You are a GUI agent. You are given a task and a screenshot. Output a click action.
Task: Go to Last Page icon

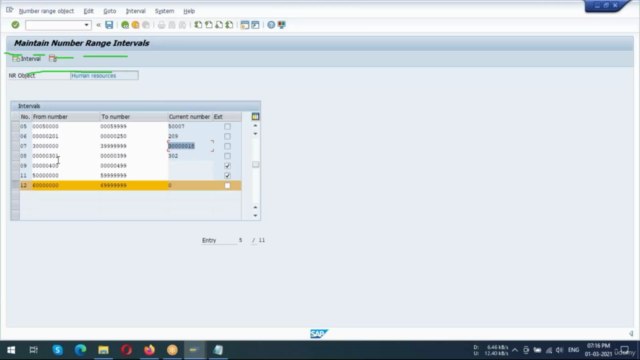coord(229,25)
